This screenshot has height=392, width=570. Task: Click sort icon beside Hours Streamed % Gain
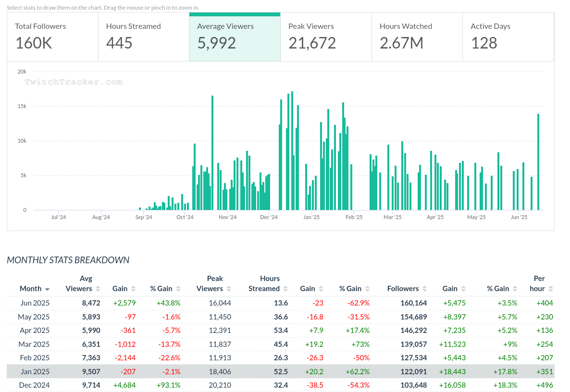click(367, 289)
